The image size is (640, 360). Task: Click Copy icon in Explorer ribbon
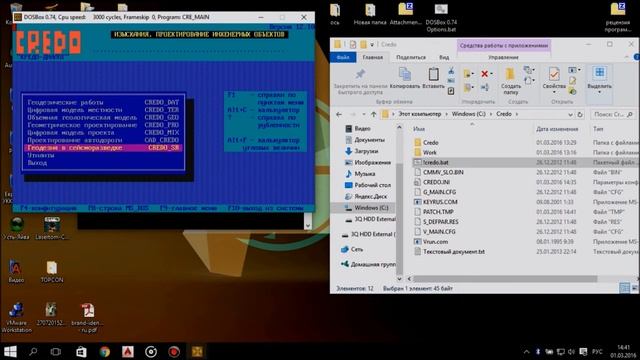(x=405, y=74)
